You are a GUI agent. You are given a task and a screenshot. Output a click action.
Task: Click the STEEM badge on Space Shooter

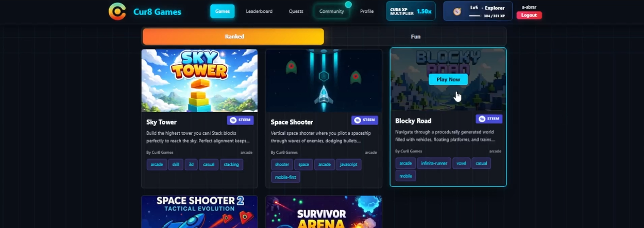(365, 120)
